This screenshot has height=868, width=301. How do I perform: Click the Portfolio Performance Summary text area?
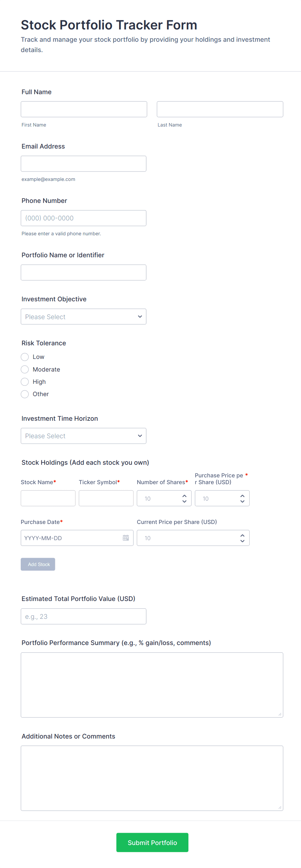click(x=152, y=685)
